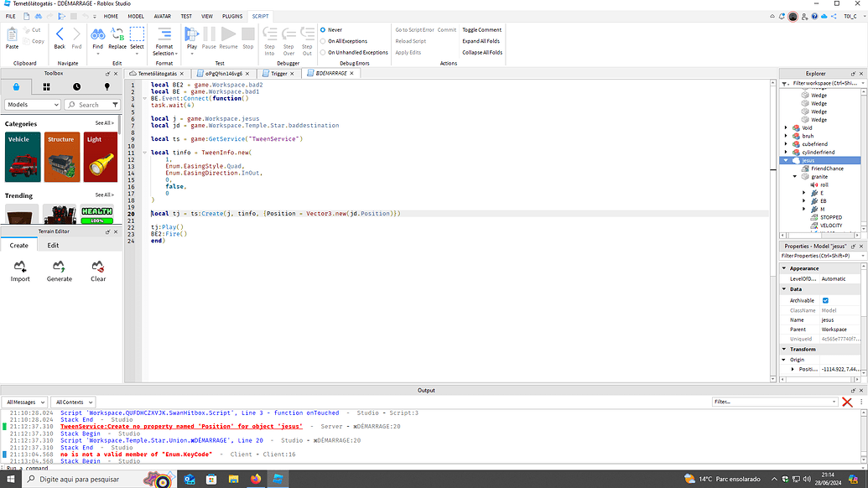Clear the Output with red X
The image size is (868, 488).
coord(847,402)
